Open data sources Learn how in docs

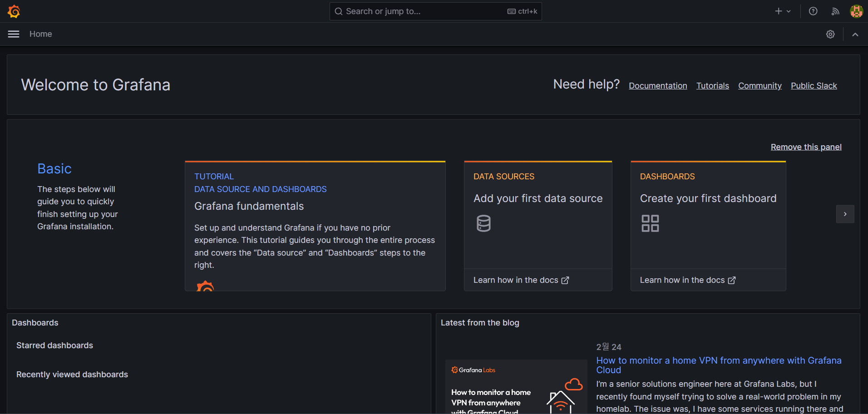tap(521, 280)
